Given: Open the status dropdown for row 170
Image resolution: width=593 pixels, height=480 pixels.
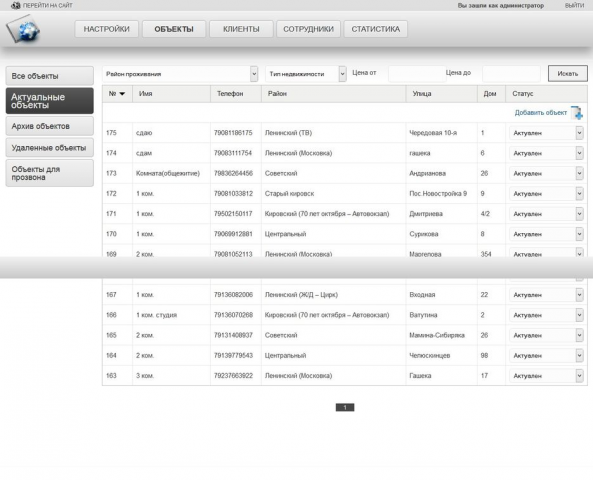Looking at the screenshot, I should (x=546, y=234).
